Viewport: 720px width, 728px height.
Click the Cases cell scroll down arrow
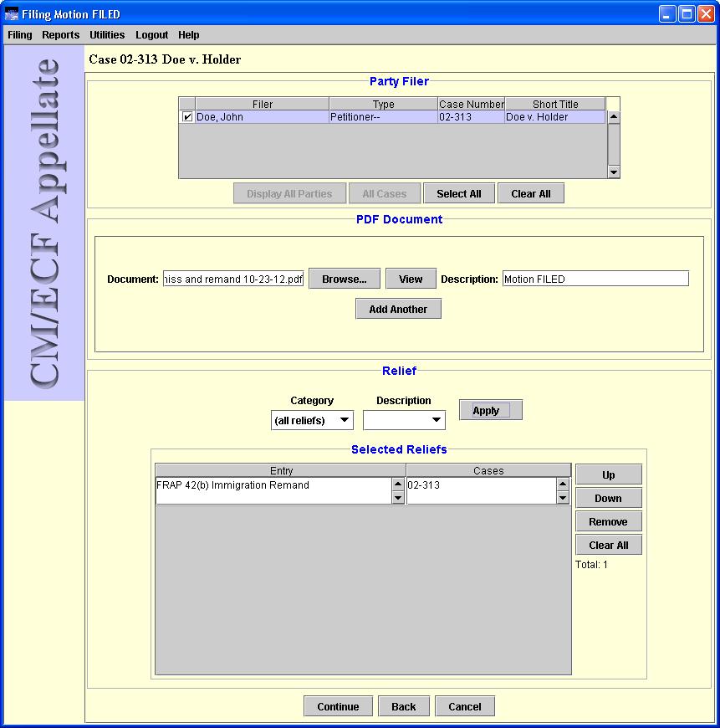pos(563,498)
